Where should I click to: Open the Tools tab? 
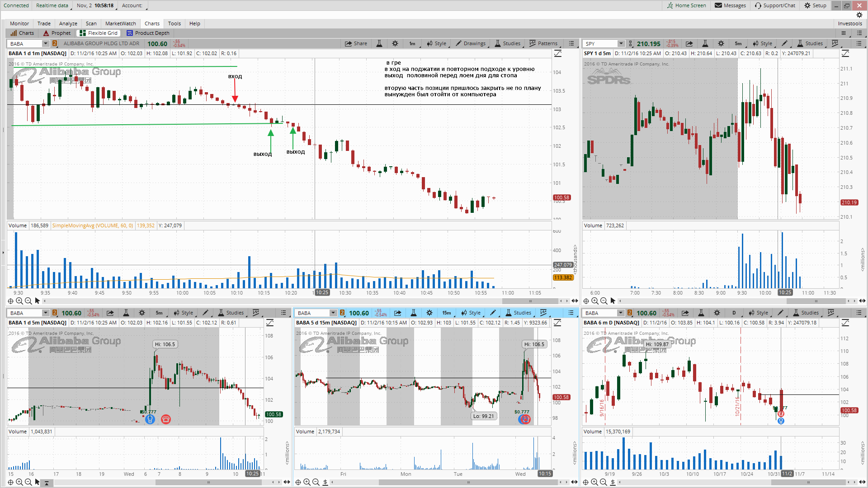175,23
